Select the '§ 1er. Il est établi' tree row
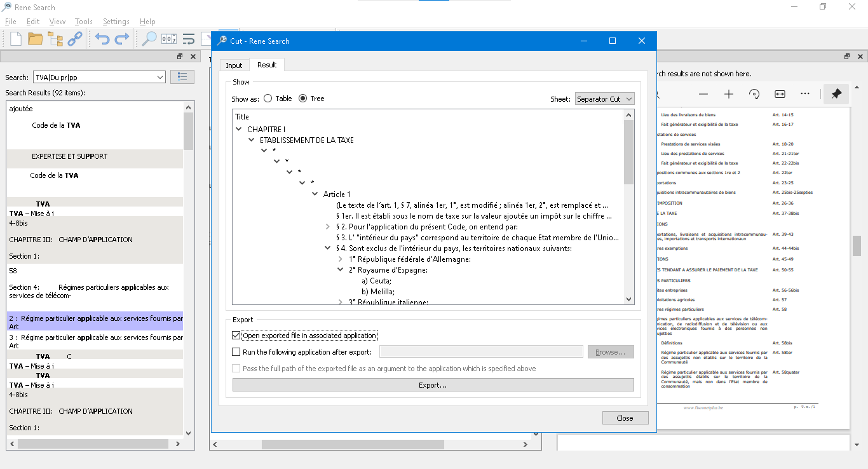 (x=474, y=216)
